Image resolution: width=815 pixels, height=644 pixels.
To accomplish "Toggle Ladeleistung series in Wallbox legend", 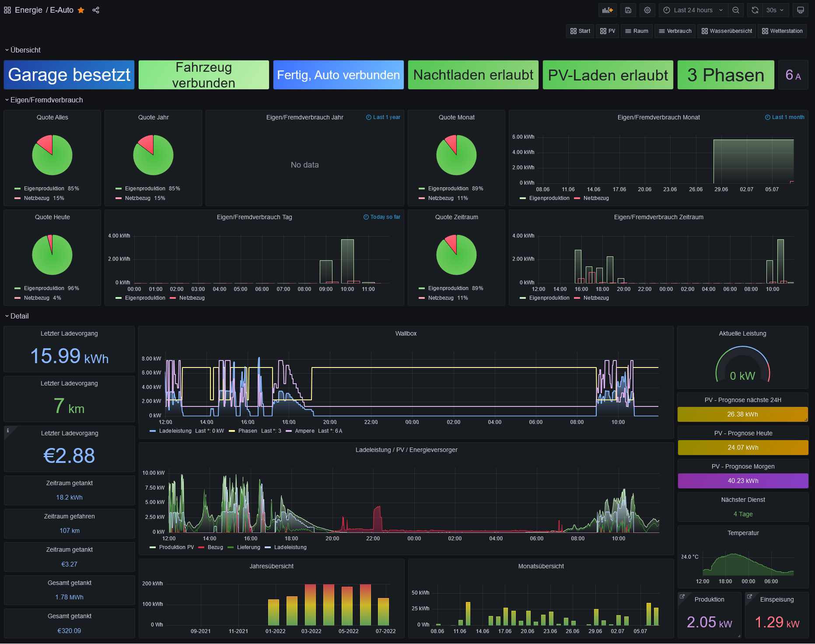I will click(x=175, y=431).
